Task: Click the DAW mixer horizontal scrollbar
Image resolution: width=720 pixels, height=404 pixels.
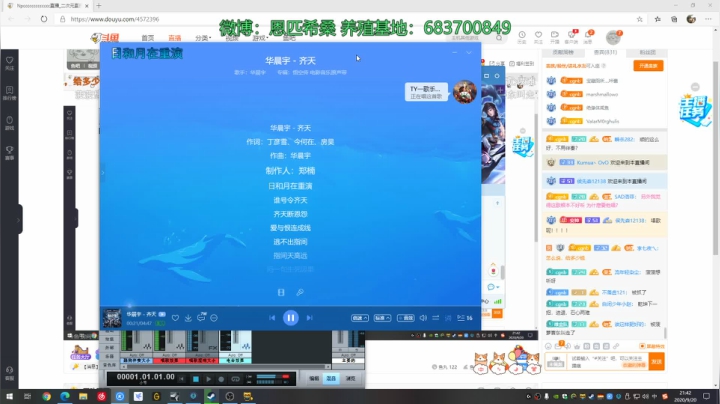Action: [225, 367]
